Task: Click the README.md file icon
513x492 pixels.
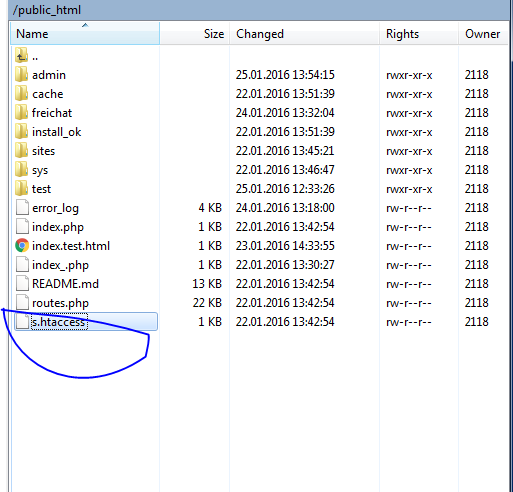Action: point(22,283)
